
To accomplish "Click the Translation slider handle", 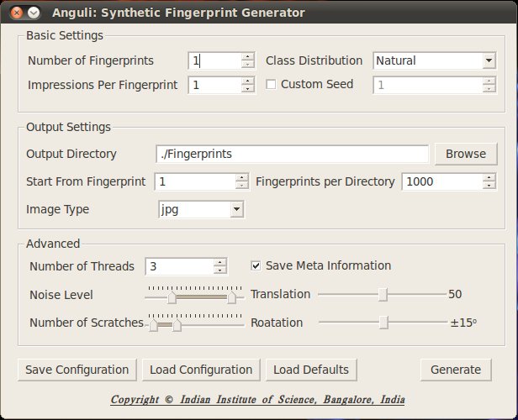I will pos(383,294).
